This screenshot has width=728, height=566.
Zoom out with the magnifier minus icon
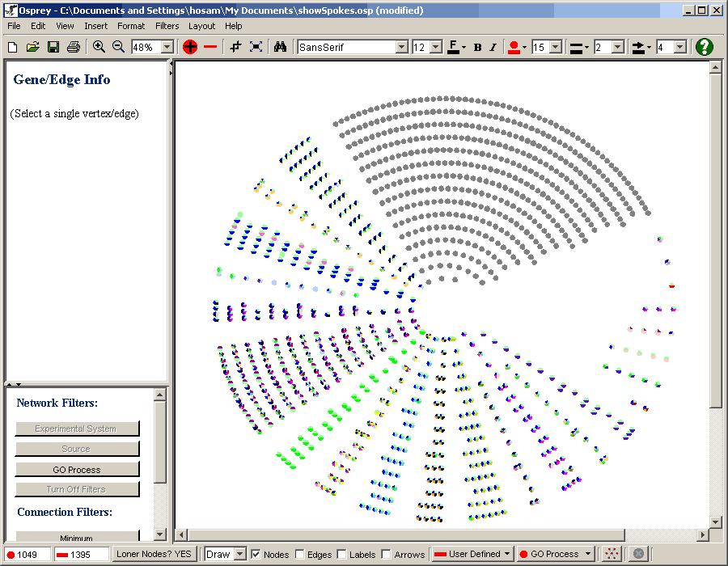118,47
